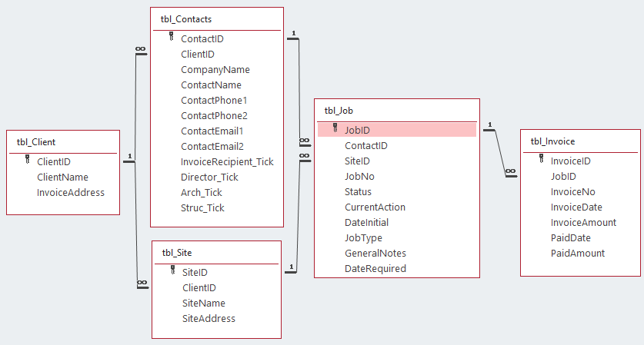Click the GeneralNotes field in tbl_Job

click(375, 253)
